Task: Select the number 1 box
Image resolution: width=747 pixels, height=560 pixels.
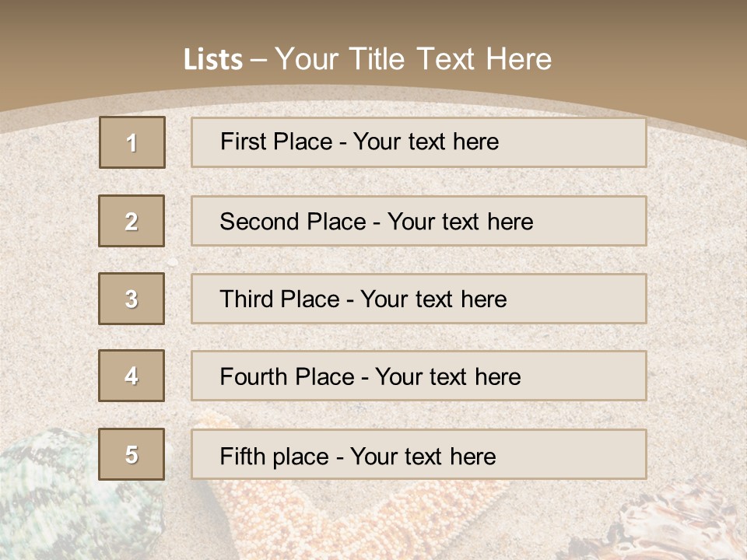Action: [132, 142]
